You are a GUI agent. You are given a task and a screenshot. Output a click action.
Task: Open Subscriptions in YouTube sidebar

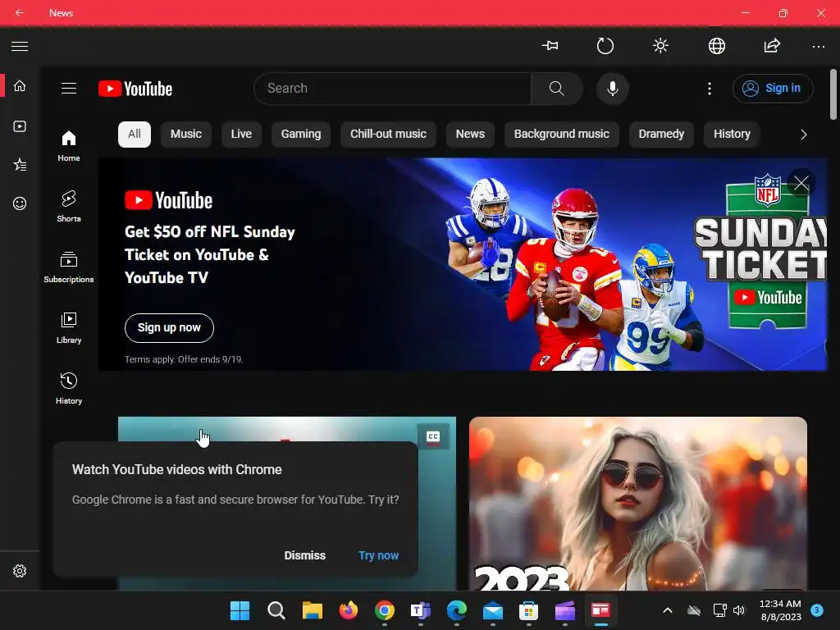pos(69,267)
